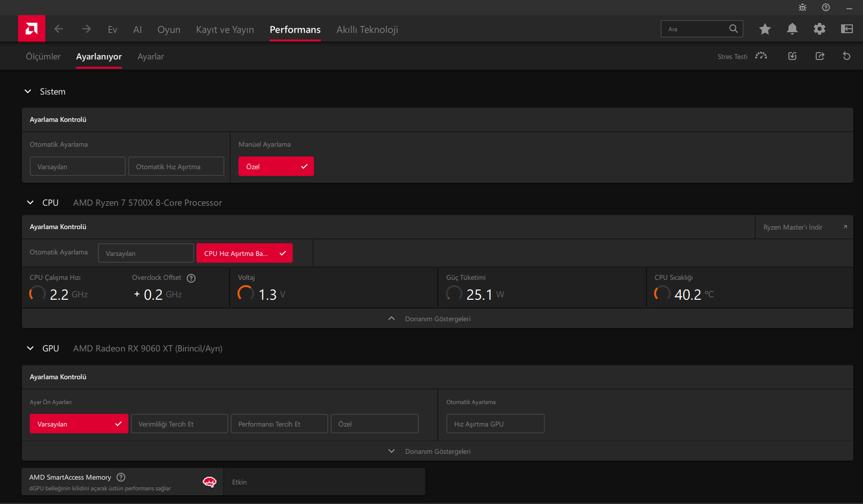Viewport: 863px width, 504px height.
Task: Expand GPU Donanım Göstergeleri
Action: pyautogui.click(x=437, y=451)
